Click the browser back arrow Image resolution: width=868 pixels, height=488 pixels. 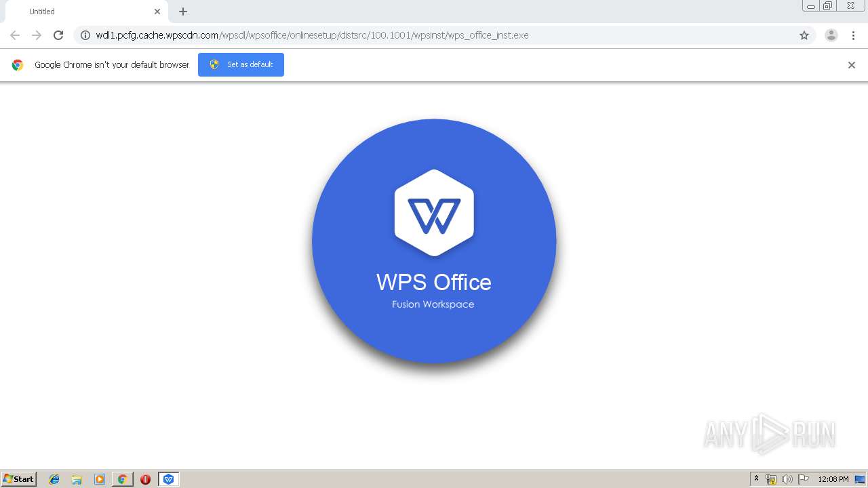[15, 35]
